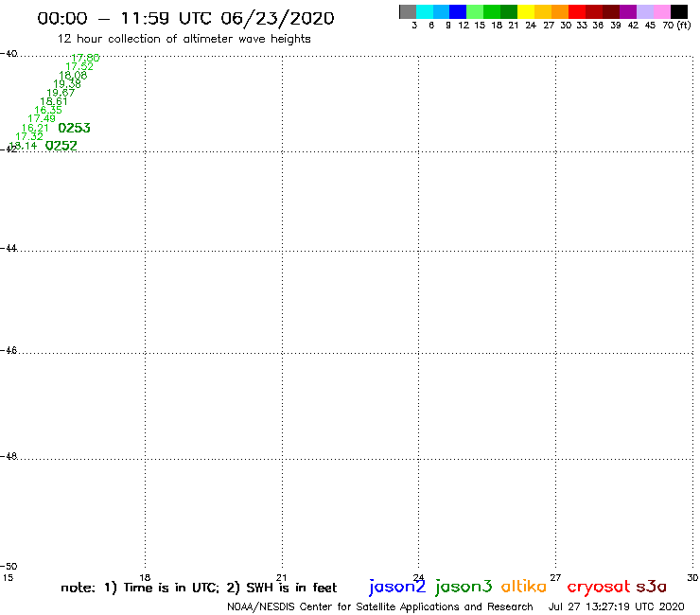Click the jason2 satellite legend label
Image resolution: width=700 pixels, height=615 pixels.
[x=397, y=587]
